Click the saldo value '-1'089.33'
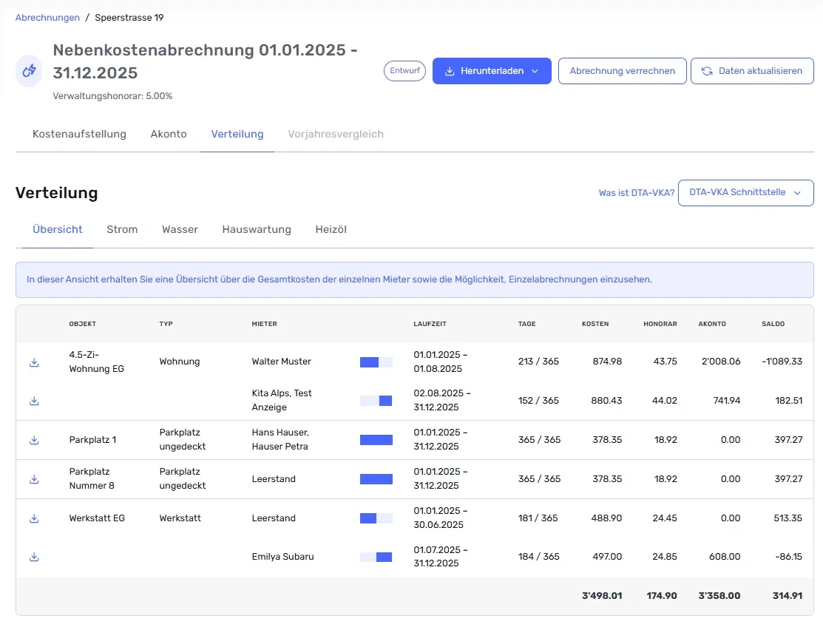Image resolution: width=823 pixels, height=644 pixels. pyautogui.click(x=782, y=361)
